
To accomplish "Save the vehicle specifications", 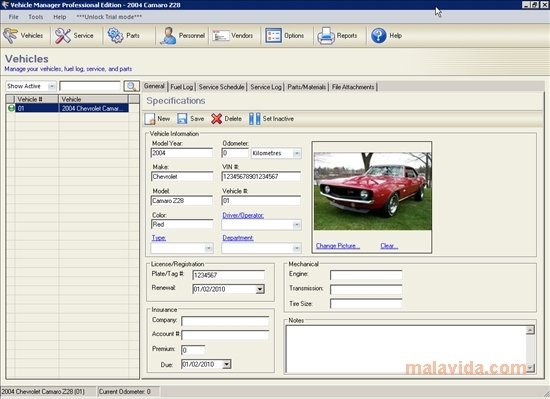I will click(190, 119).
